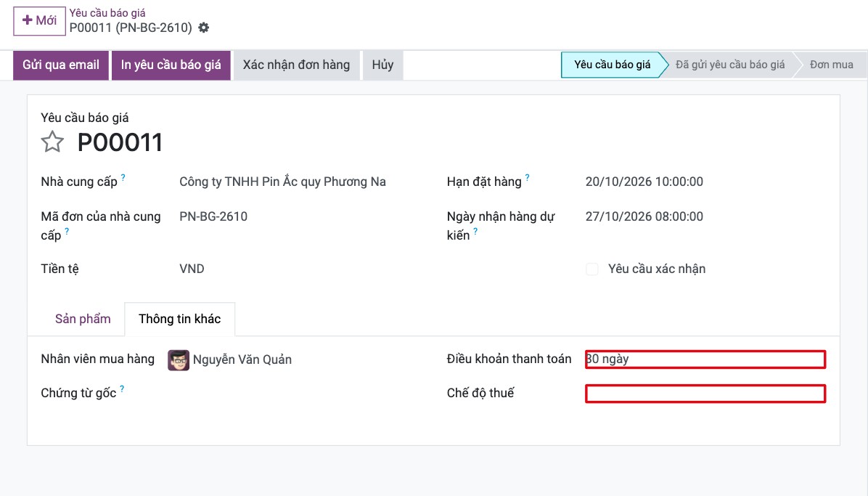Viewport: 868px width, 496px height.
Task: Select the Đơn mua status stage
Action: point(831,65)
